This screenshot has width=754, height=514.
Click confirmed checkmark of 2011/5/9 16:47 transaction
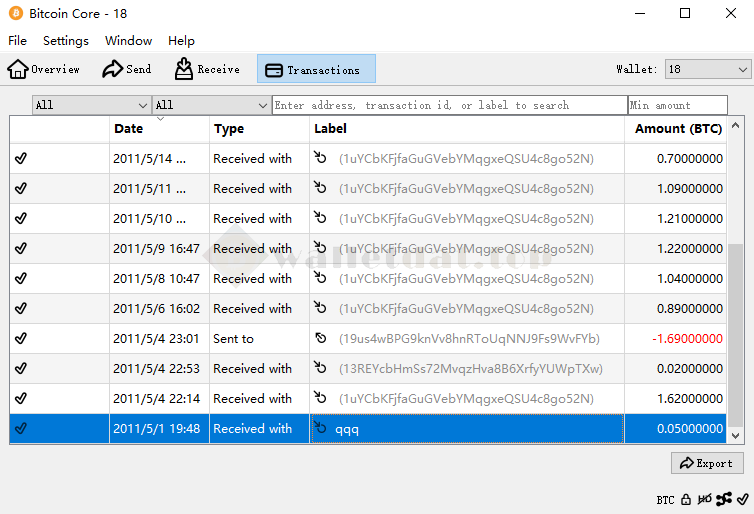click(x=21, y=248)
